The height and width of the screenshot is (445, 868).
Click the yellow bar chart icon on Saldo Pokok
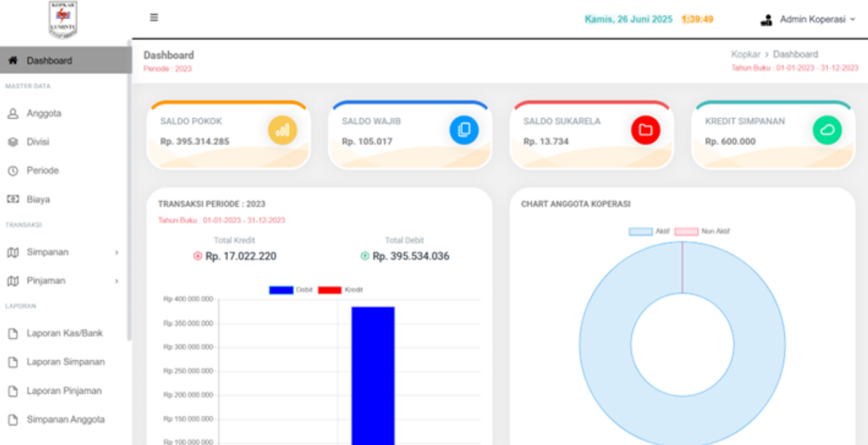click(x=282, y=130)
